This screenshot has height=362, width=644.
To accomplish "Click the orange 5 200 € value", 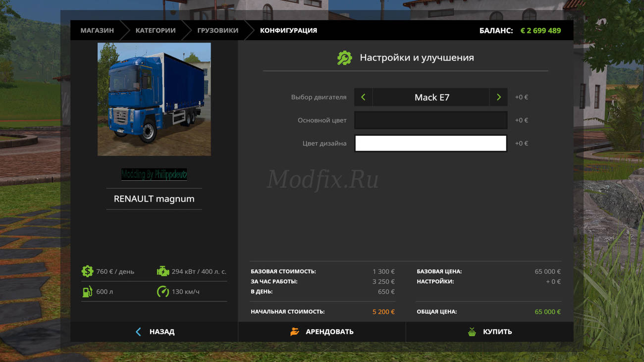I will tap(383, 311).
